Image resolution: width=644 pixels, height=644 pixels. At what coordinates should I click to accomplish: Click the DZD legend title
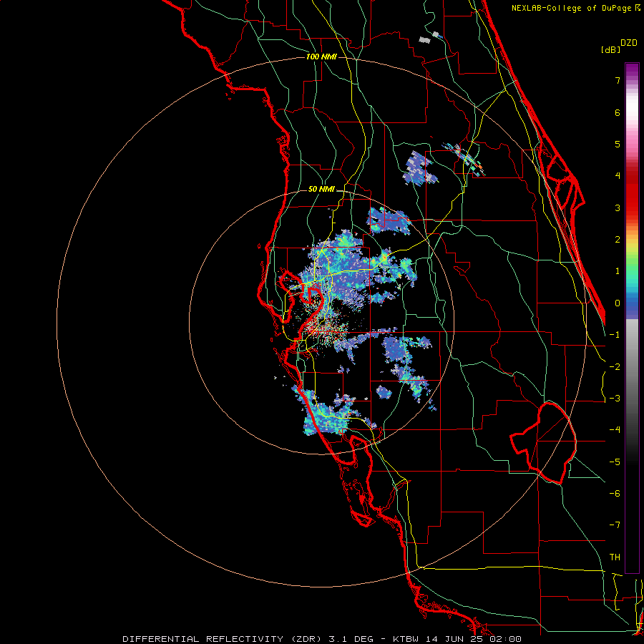point(629,43)
